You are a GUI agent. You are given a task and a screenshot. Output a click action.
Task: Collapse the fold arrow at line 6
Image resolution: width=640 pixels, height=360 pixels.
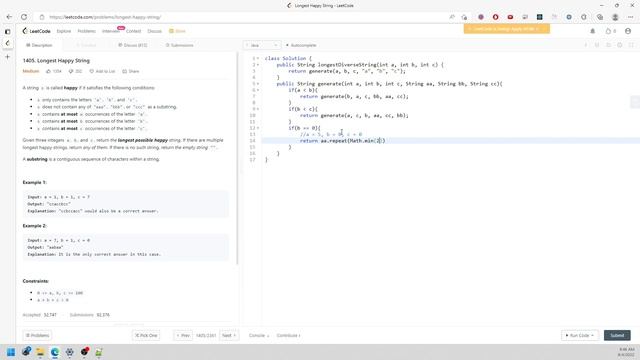258,90
